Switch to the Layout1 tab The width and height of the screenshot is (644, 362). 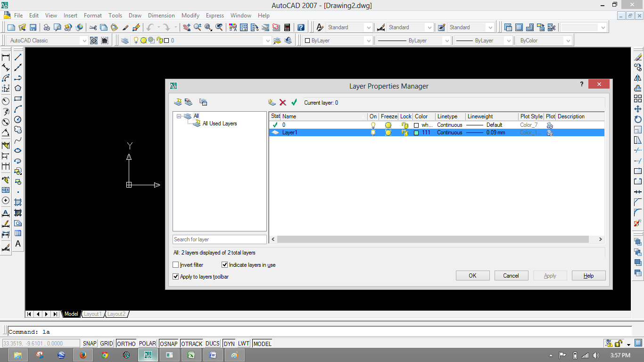tap(92, 314)
